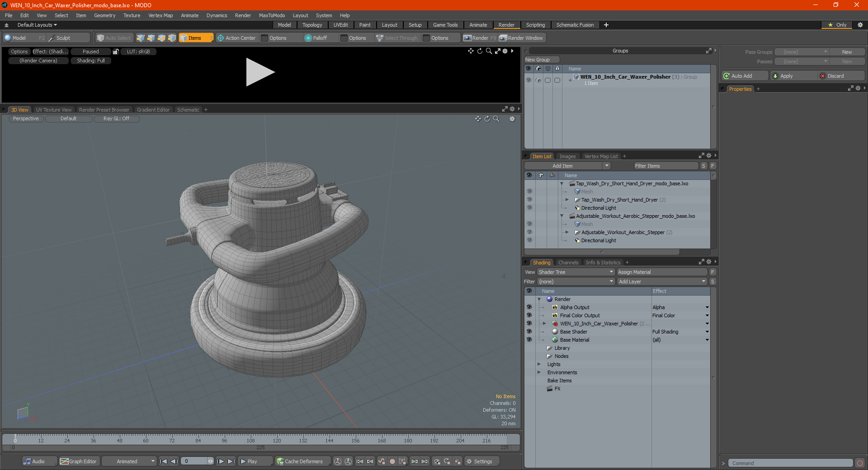Click the 3D viewport rotate icon

pos(487,119)
